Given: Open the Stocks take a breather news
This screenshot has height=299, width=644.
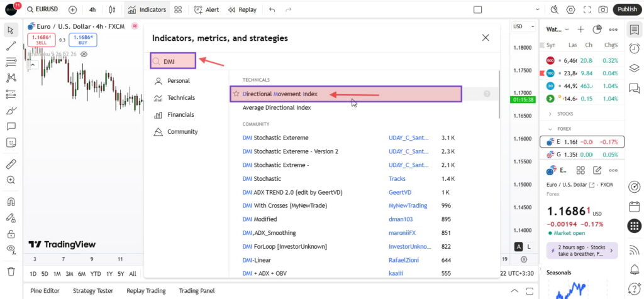Looking at the screenshot, I should (582, 250).
